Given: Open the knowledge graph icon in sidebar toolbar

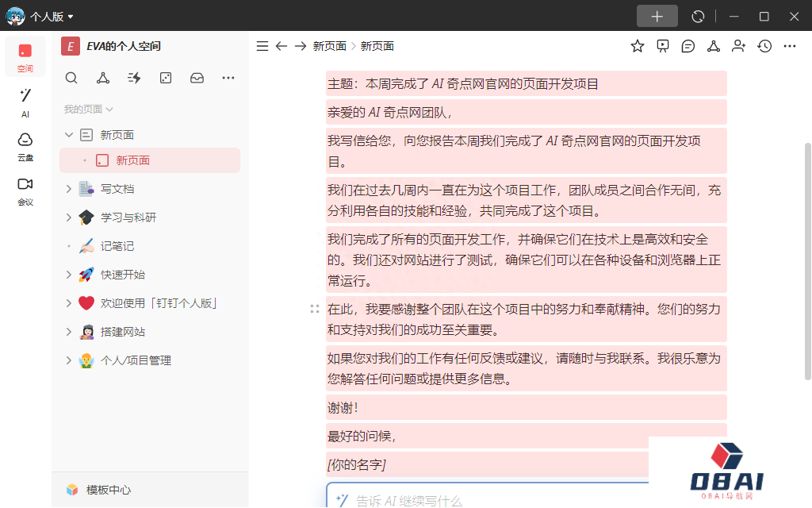Looking at the screenshot, I should (102, 78).
